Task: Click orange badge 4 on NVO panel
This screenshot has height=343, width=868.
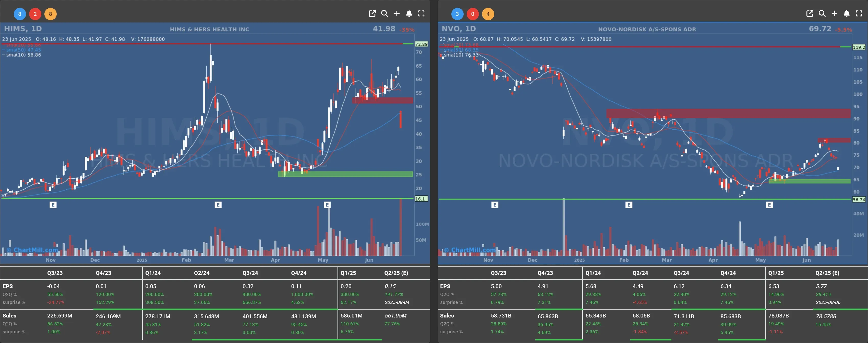Action: tap(488, 14)
